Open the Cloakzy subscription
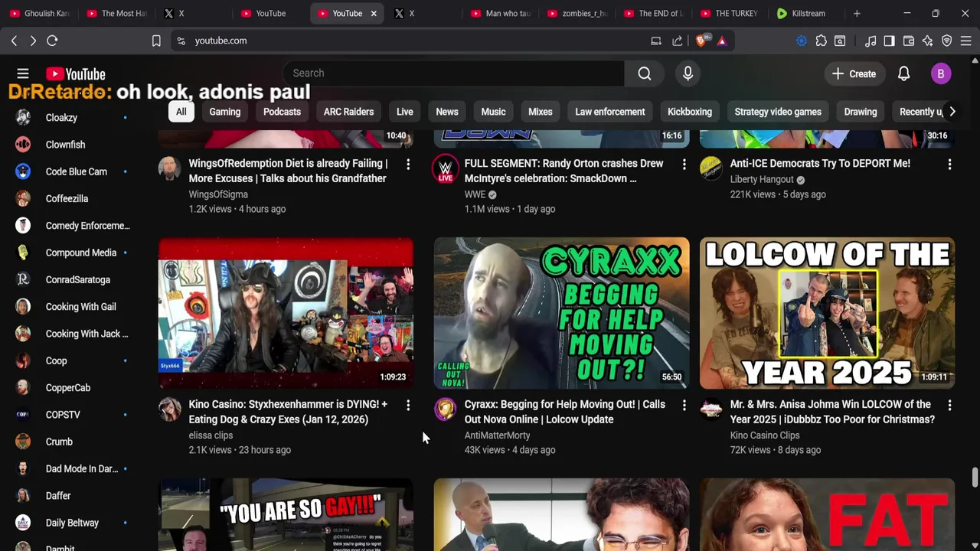 point(71,118)
